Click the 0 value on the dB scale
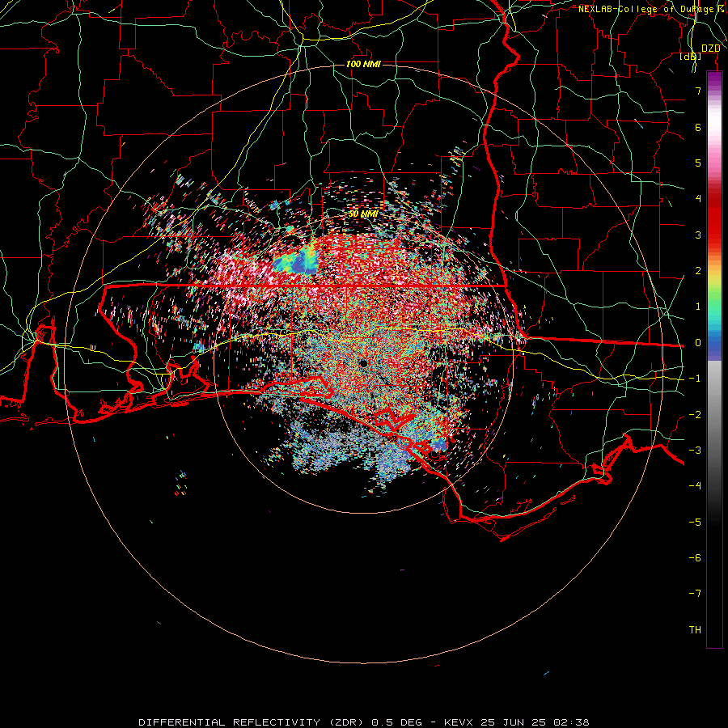 click(698, 343)
